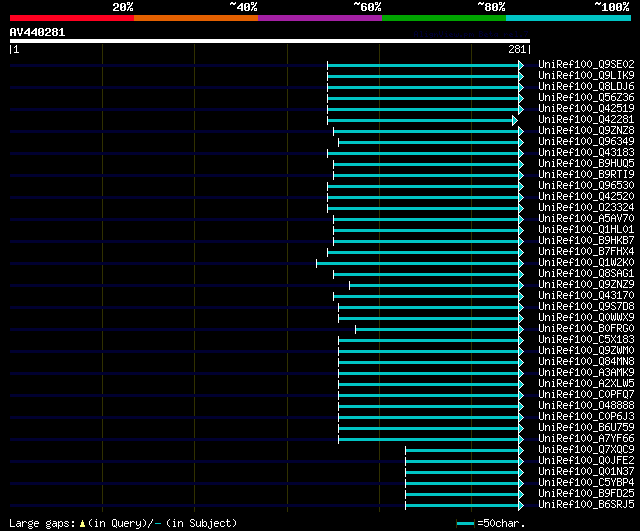Select the UniRef100_Q56Z36 label

tap(586, 98)
